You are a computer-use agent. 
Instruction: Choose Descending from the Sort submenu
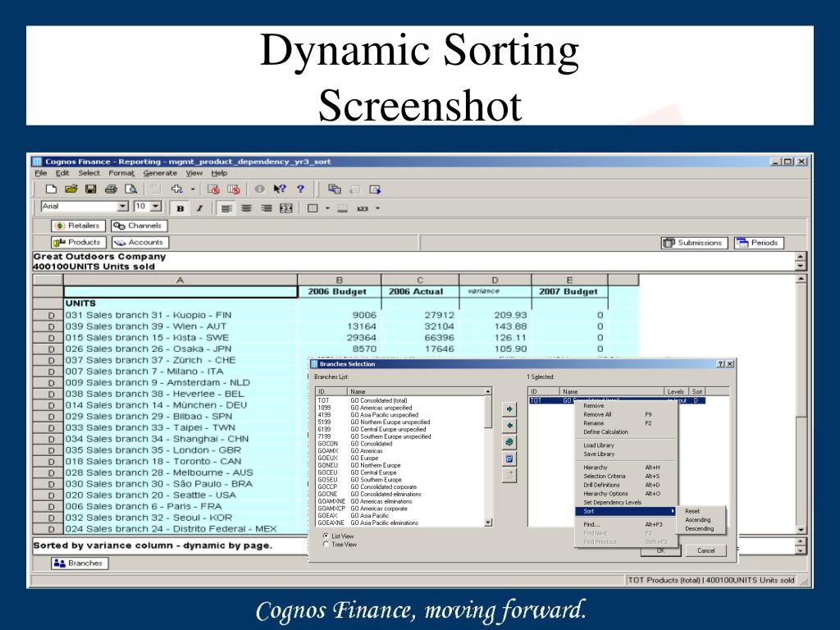(x=699, y=529)
